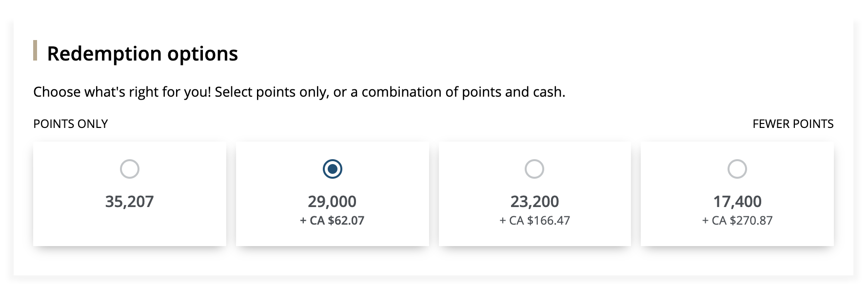Enable the 17,400 points radio button
Viewport: 868px width, 292px height.
(737, 169)
